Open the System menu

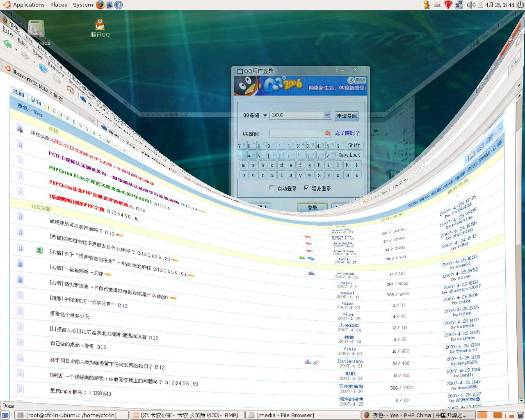[x=83, y=5]
